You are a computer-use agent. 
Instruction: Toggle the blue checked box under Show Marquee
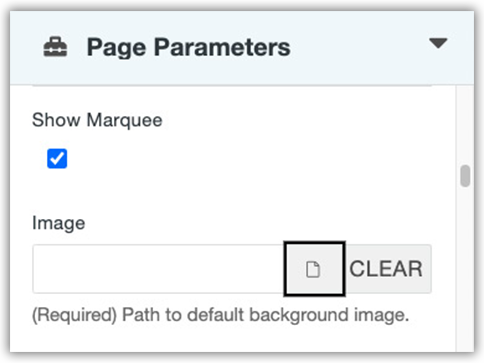click(57, 158)
